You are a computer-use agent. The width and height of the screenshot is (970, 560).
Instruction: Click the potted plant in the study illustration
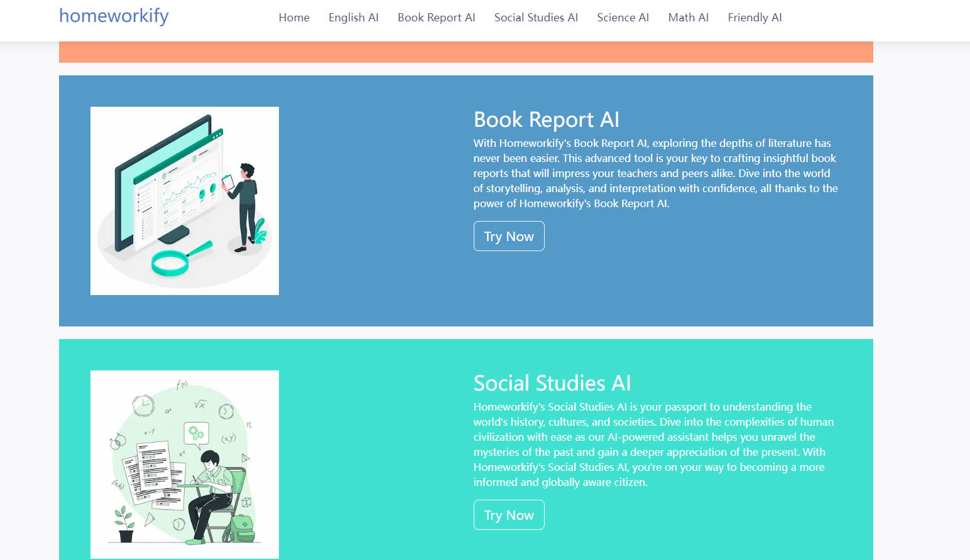pos(125,525)
